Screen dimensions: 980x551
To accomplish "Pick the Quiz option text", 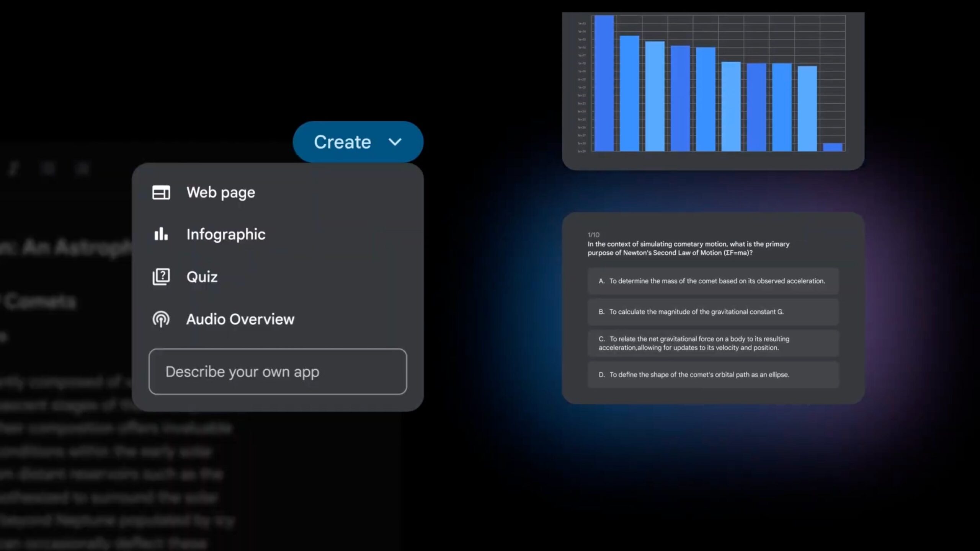I will (x=202, y=277).
